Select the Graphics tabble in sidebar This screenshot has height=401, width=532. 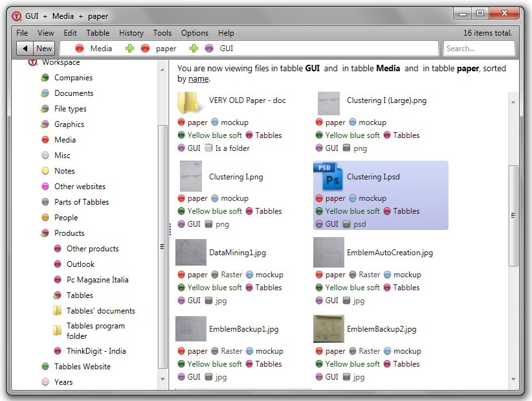pyautogui.click(x=69, y=124)
